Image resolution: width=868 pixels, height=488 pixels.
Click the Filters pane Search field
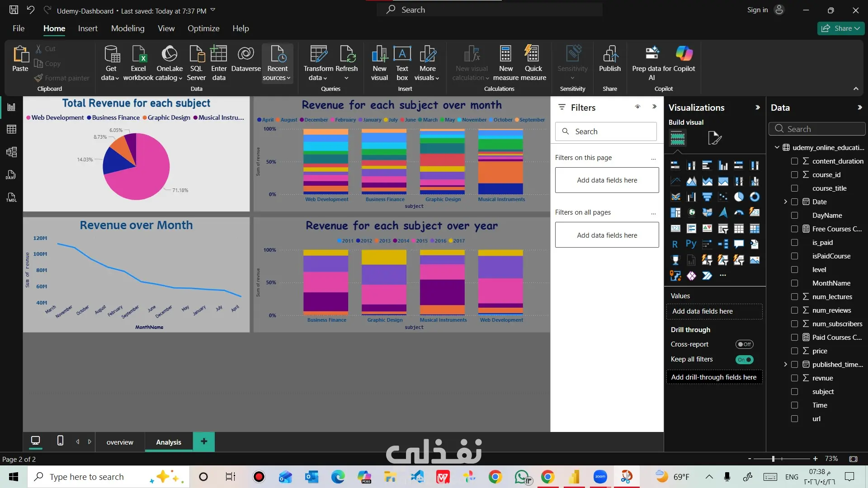pyautogui.click(x=606, y=131)
